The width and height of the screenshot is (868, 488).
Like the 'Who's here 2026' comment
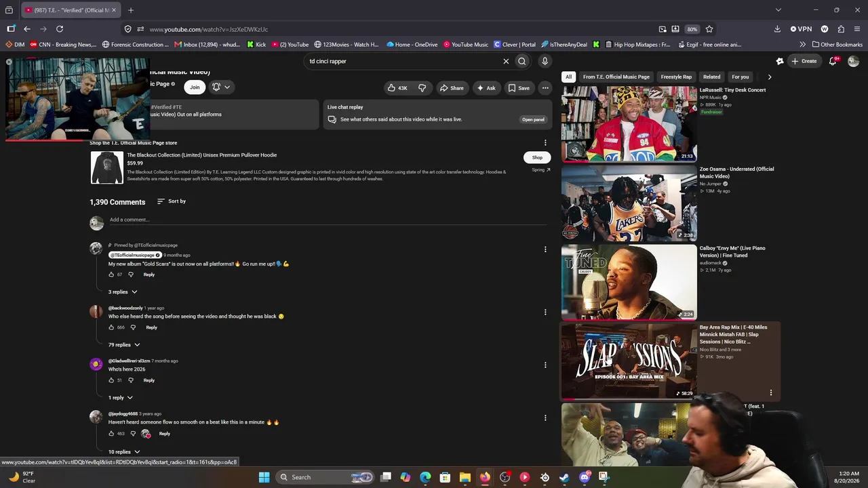[x=111, y=380]
